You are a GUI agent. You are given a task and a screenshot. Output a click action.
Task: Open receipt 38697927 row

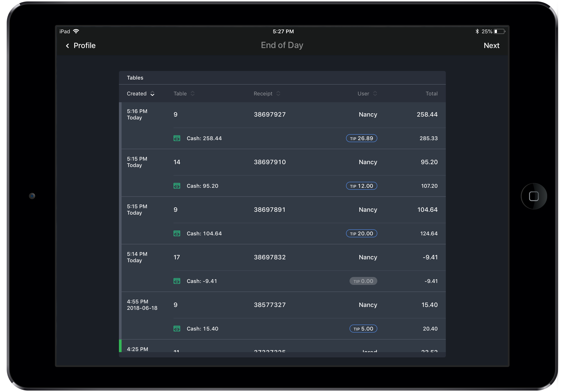270,115
